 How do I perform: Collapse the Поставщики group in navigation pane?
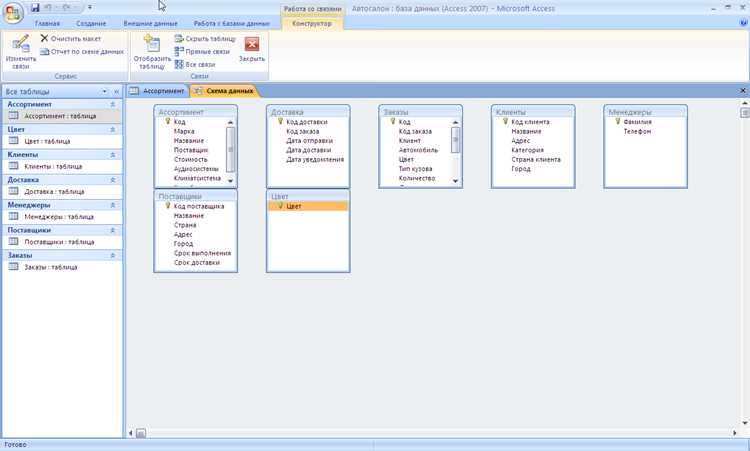pos(113,231)
